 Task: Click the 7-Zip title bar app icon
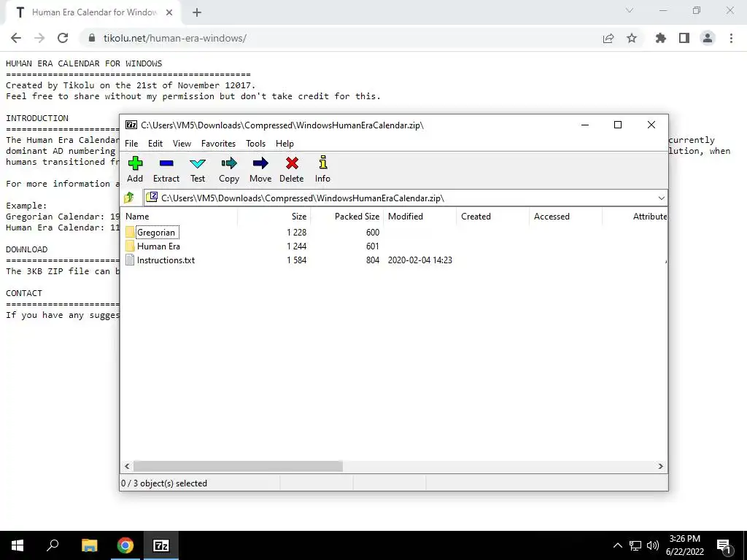[131, 125]
